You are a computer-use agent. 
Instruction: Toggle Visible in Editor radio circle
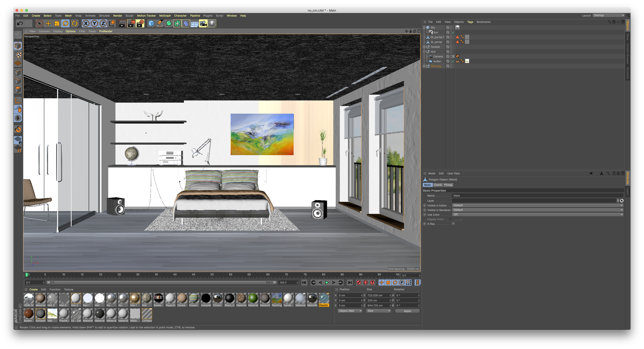coord(424,205)
